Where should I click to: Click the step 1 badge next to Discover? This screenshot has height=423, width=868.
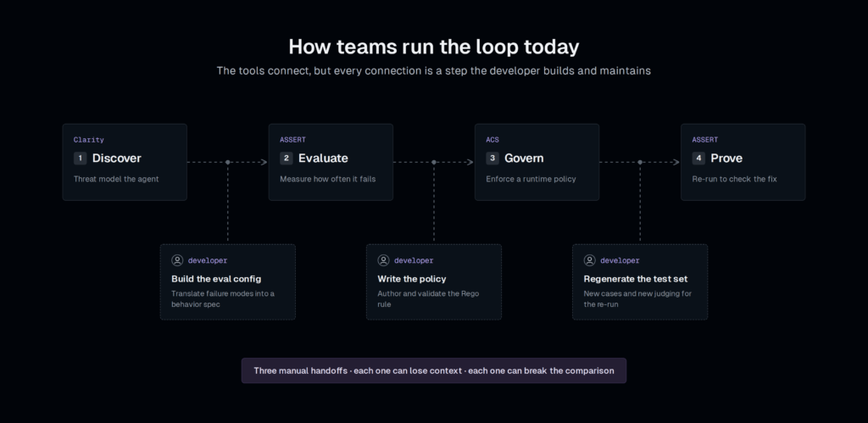pyautogui.click(x=81, y=159)
